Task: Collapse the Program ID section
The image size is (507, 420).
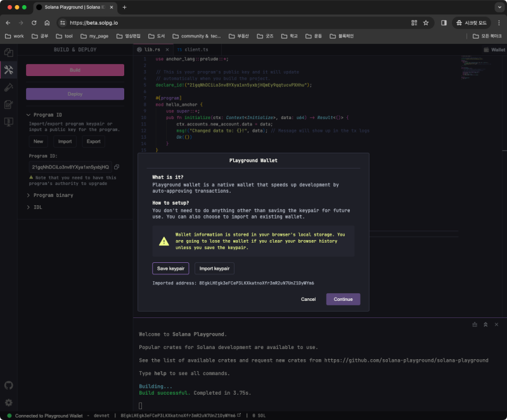Action: click(x=44, y=115)
